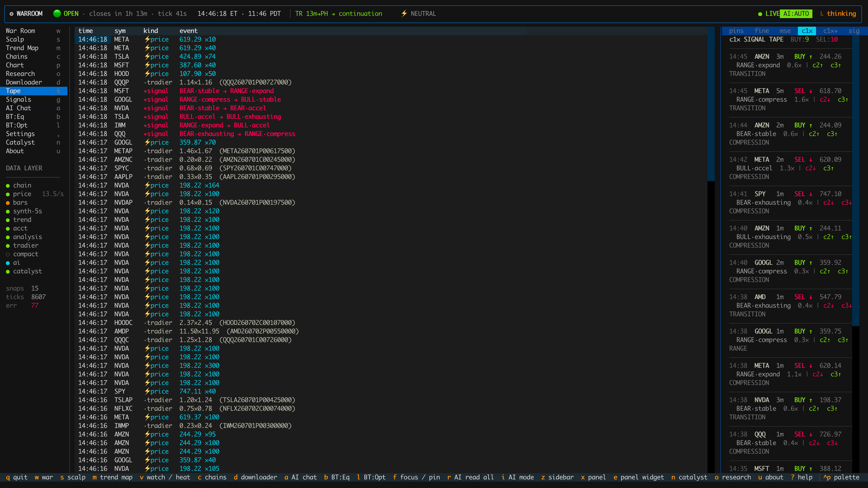
Task: Click the lightning icon next to NEUTRAL
Action: (x=404, y=14)
